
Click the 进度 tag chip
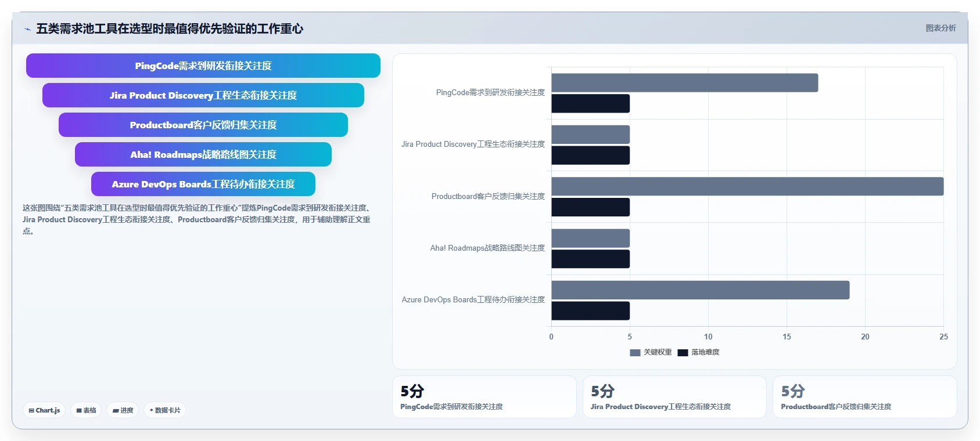[123, 410]
